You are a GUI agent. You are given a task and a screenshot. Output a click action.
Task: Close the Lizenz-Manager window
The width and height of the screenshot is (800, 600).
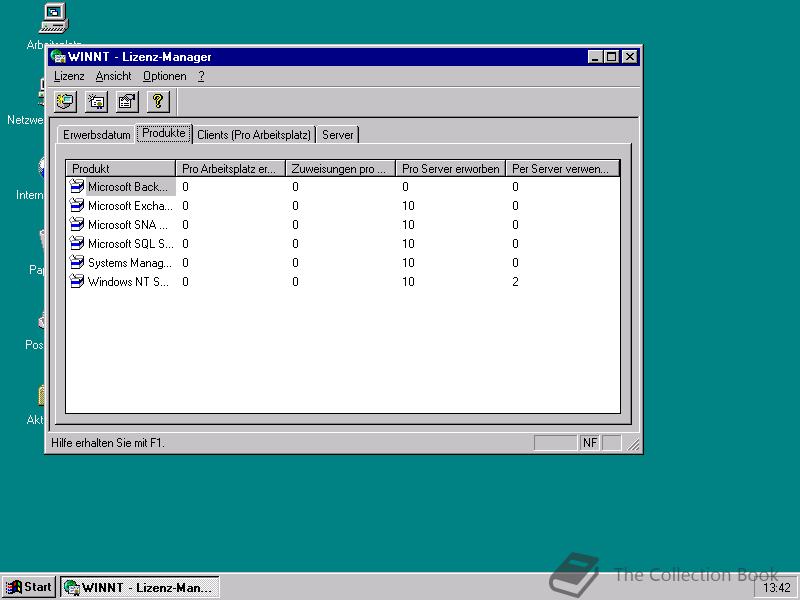tap(630, 57)
